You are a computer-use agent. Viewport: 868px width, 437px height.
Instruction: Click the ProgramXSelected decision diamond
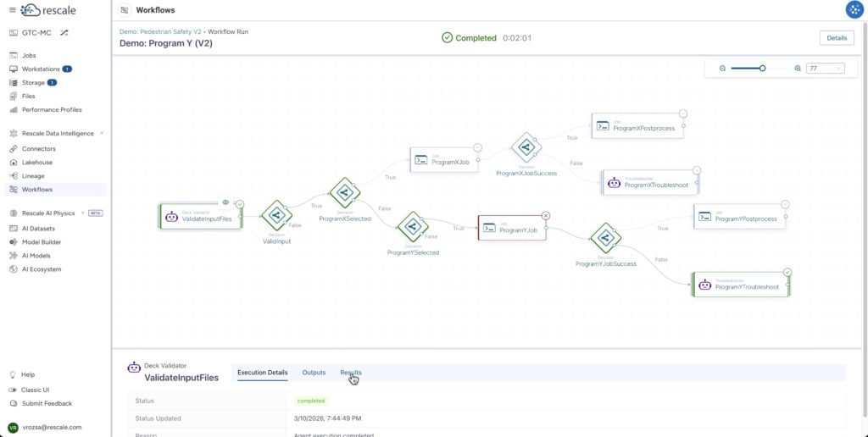(x=345, y=192)
